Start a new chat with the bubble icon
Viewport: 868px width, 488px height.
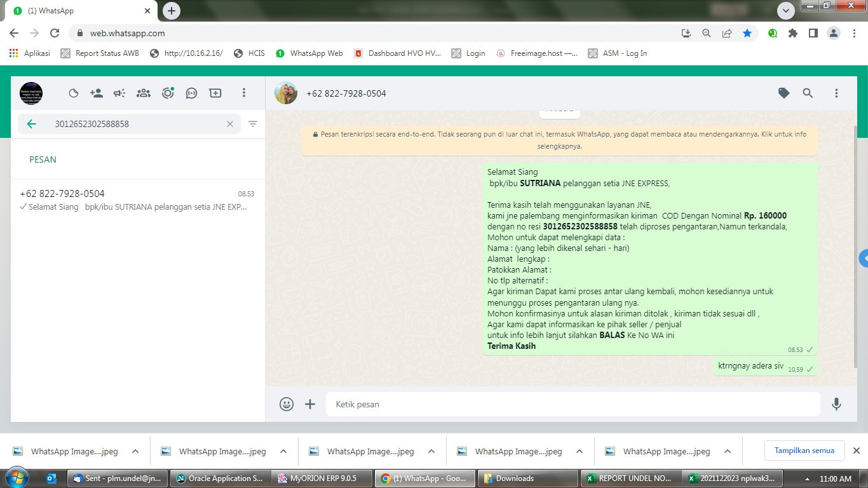coord(191,93)
